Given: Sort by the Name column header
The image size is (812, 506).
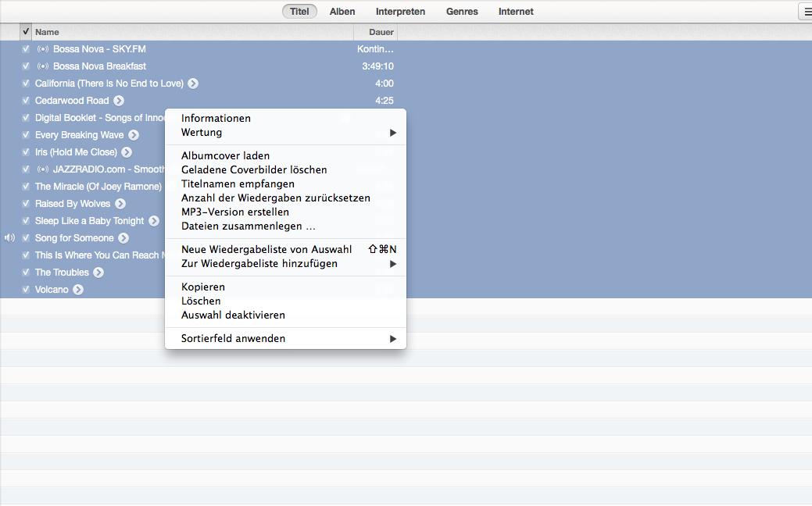Looking at the screenshot, I should click(192, 32).
